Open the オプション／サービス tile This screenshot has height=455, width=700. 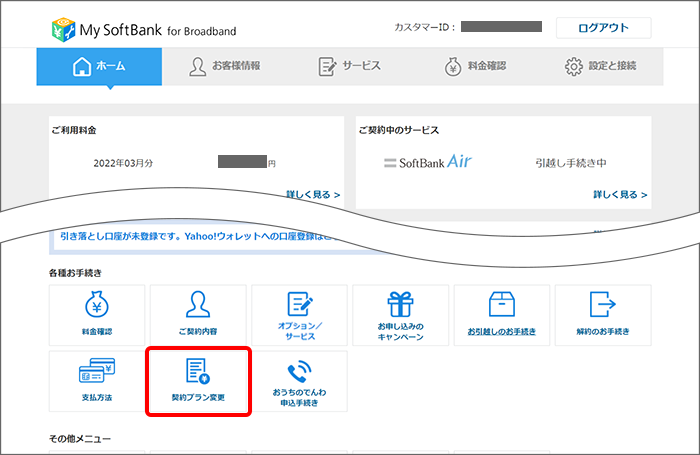(x=300, y=315)
